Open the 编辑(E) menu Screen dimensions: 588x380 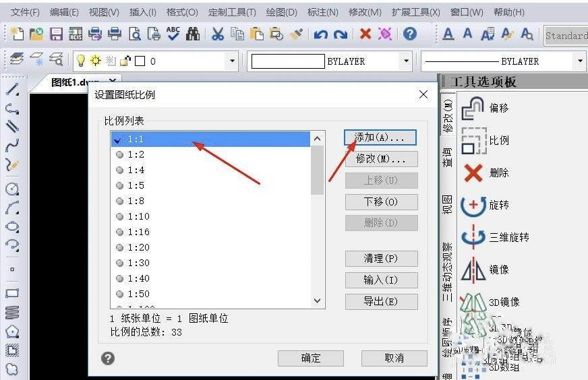point(64,12)
